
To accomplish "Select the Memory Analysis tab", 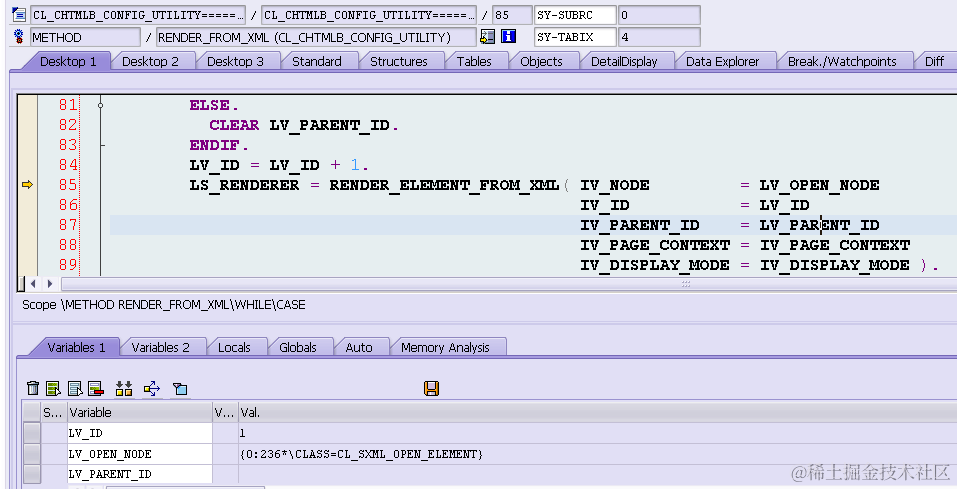I will (x=445, y=347).
